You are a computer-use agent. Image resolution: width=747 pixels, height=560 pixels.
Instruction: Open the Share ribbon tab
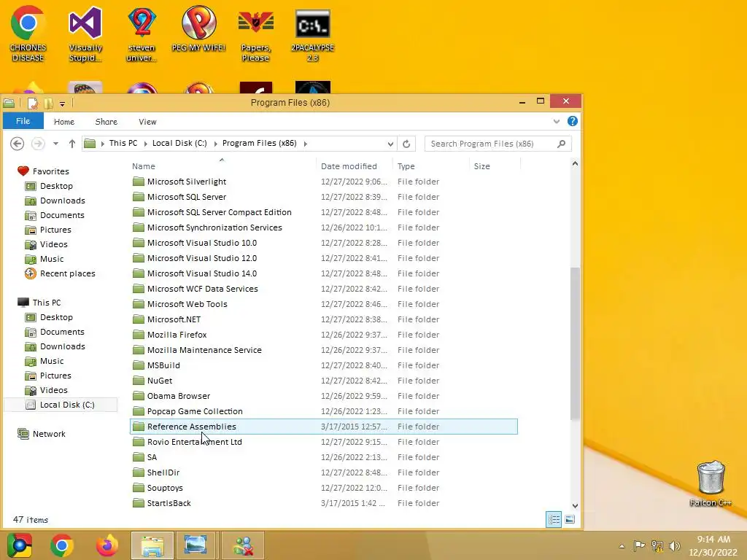click(107, 122)
